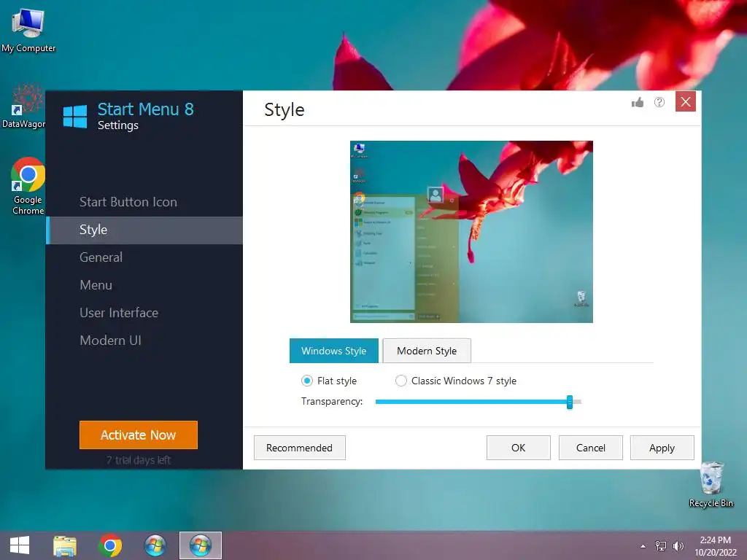
Task: Click the style preview thumbnail image
Action: (x=472, y=232)
